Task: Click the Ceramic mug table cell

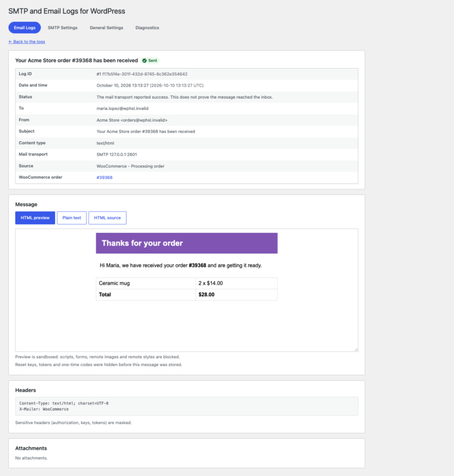Action: tap(146, 283)
